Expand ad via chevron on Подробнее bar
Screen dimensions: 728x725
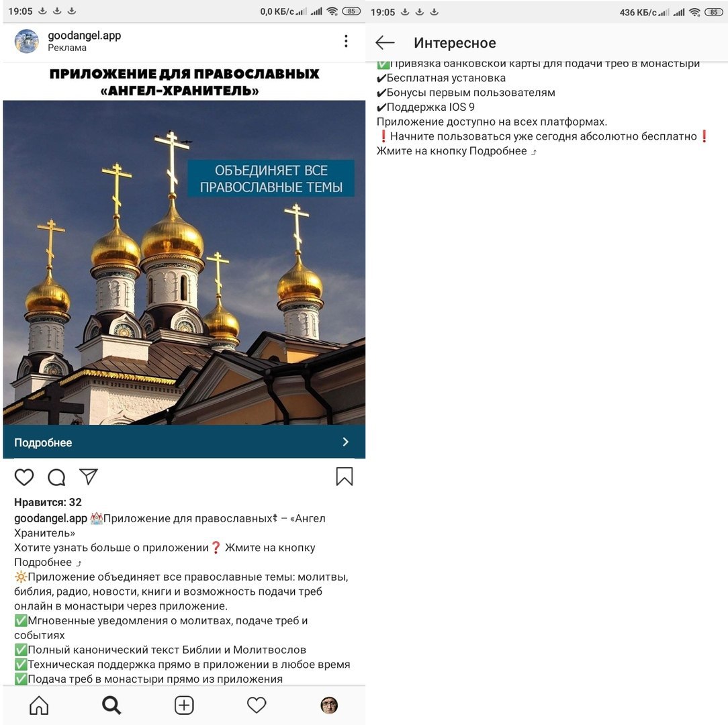tap(345, 442)
